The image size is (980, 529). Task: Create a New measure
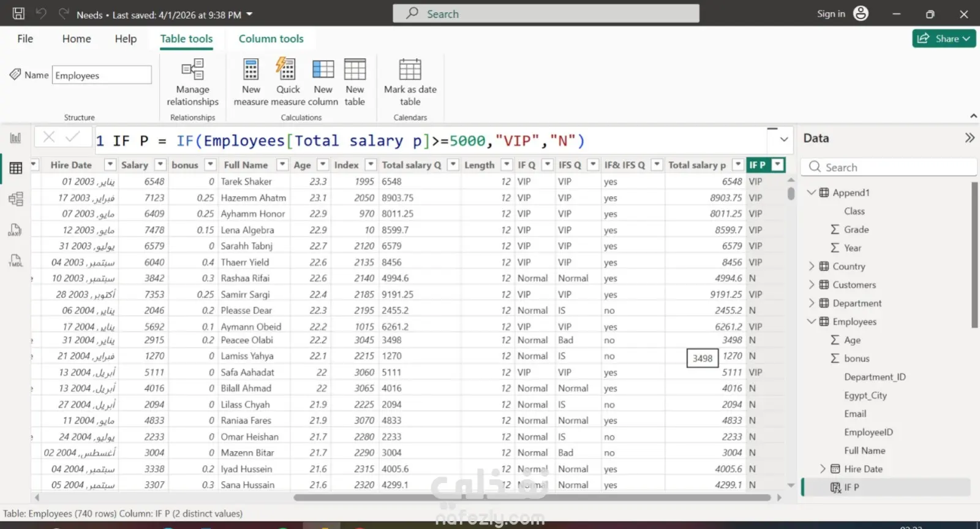251,82
